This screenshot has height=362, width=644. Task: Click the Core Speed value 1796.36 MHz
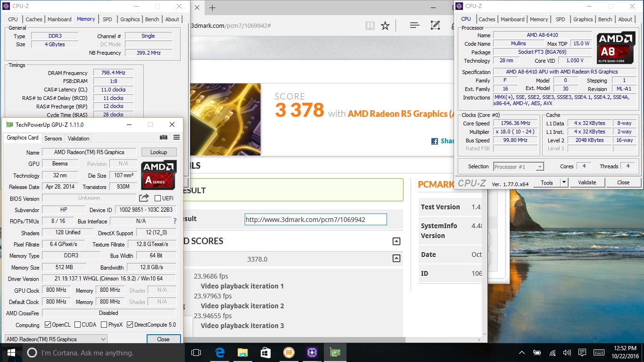pos(515,123)
